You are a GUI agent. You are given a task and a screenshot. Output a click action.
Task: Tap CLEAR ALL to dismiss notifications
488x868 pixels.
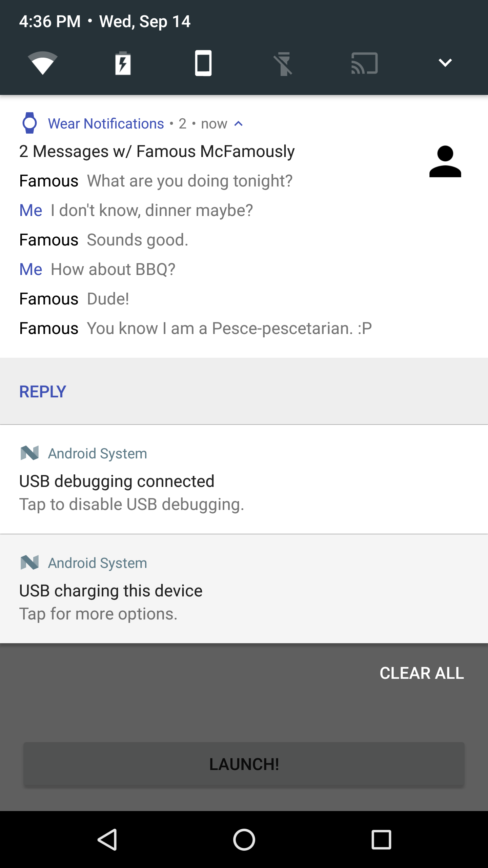point(422,673)
